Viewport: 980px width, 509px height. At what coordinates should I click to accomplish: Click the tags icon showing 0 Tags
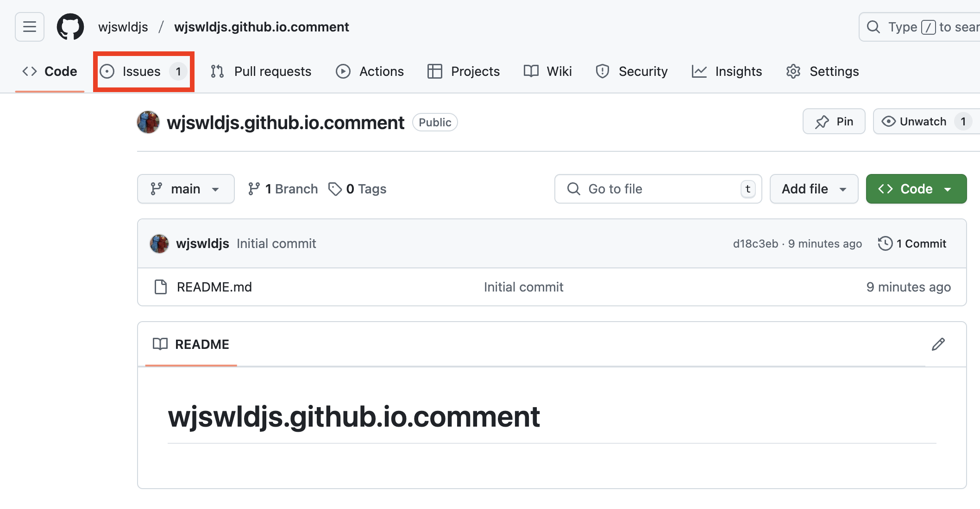pyautogui.click(x=335, y=189)
